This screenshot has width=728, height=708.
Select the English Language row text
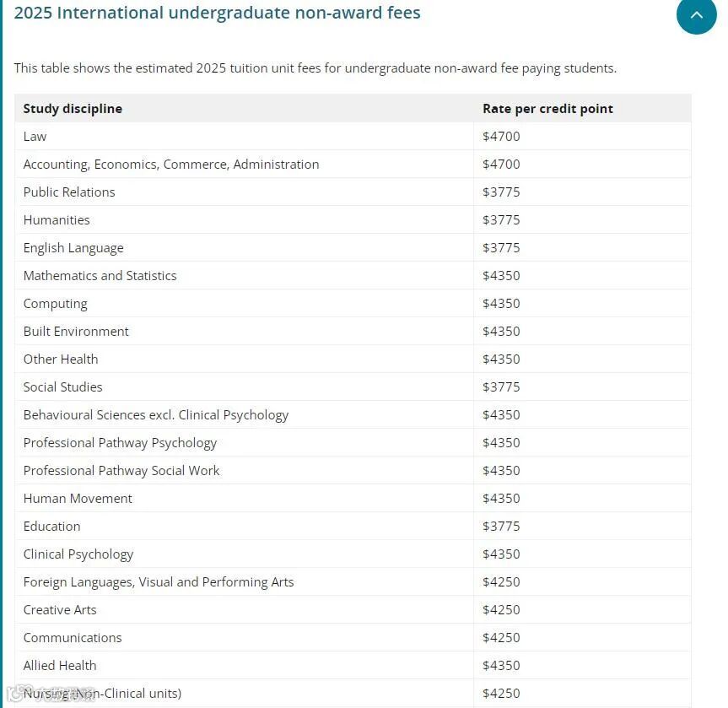pos(73,248)
